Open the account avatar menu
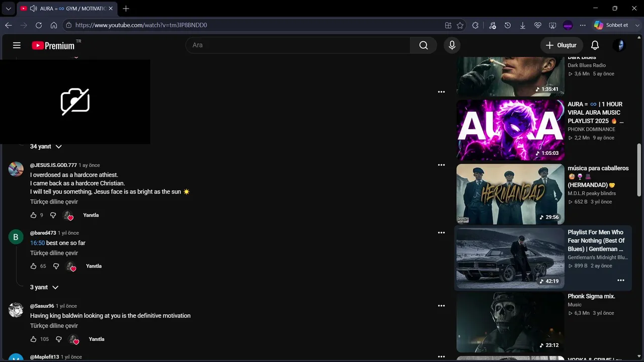The height and width of the screenshot is (362, 644). (x=620, y=45)
